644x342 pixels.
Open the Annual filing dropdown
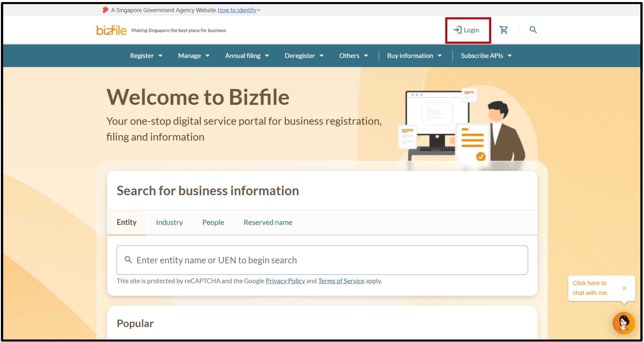(247, 56)
